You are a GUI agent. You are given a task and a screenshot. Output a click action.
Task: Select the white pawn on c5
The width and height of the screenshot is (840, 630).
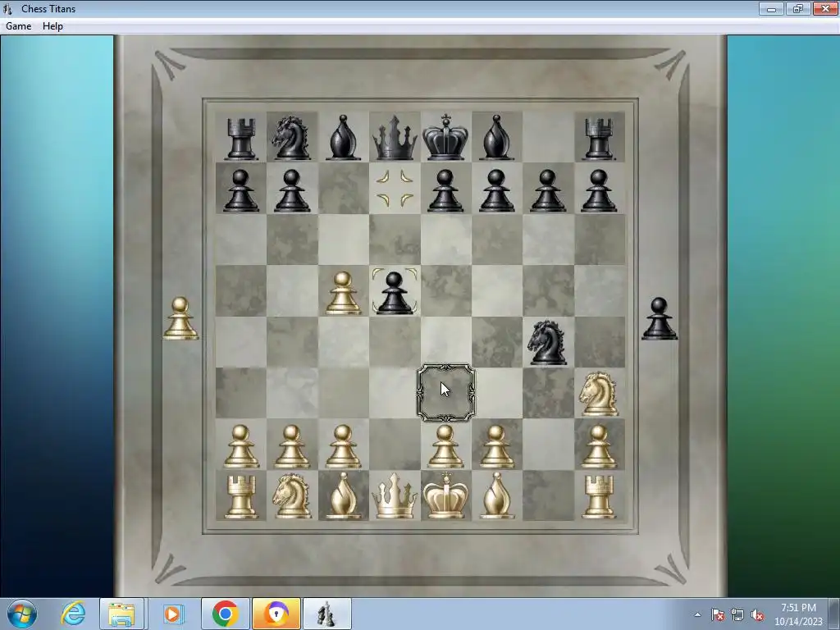343,293
